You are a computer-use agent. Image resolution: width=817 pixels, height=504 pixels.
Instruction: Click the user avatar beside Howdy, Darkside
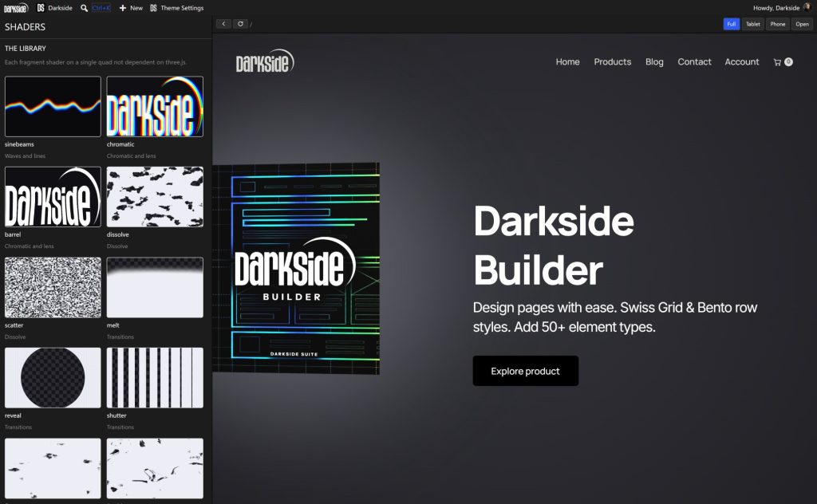coord(807,7)
